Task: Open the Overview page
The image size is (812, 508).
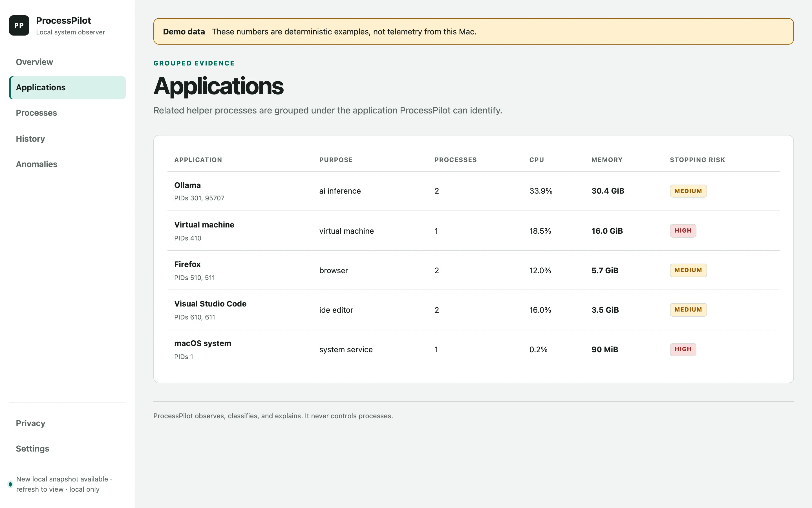Action: pyautogui.click(x=67, y=62)
